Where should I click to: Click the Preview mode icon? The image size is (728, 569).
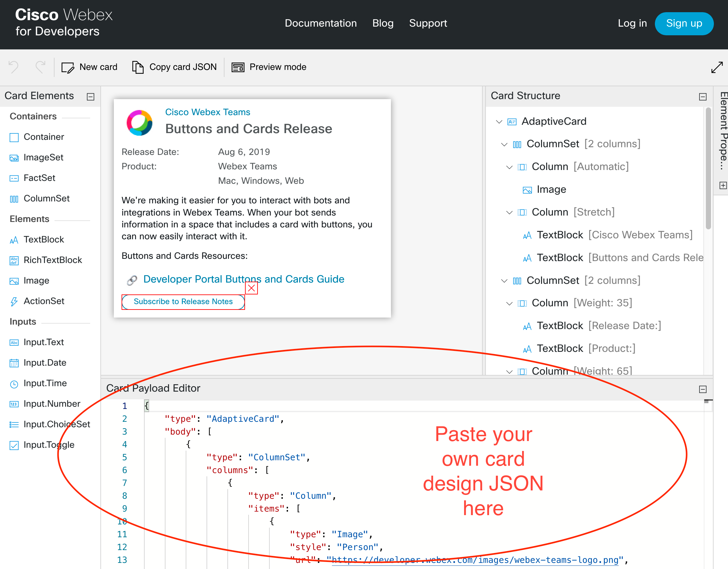coord(237,66)
